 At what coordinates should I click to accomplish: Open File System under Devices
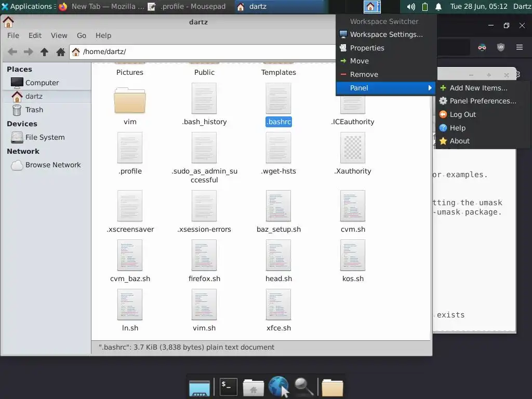coord(46,137)
